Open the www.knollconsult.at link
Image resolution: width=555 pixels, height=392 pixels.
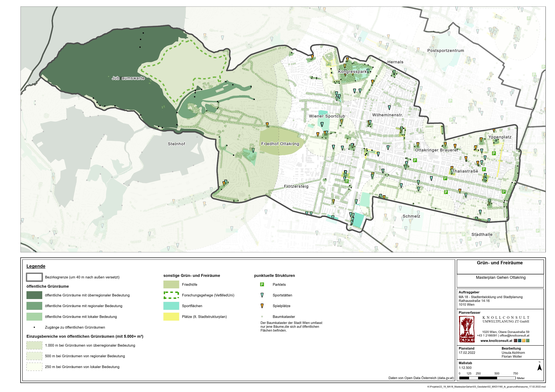496,341
